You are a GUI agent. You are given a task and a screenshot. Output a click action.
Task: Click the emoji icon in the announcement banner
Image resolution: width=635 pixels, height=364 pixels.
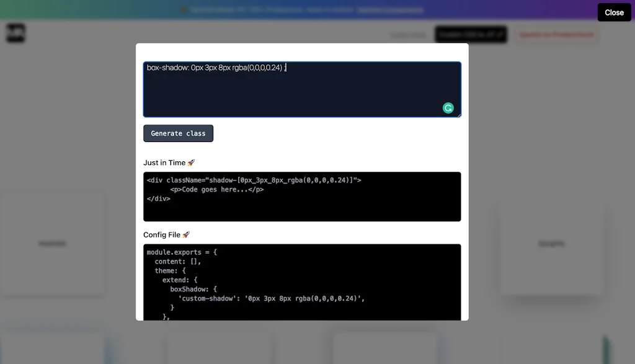[184, 10]
